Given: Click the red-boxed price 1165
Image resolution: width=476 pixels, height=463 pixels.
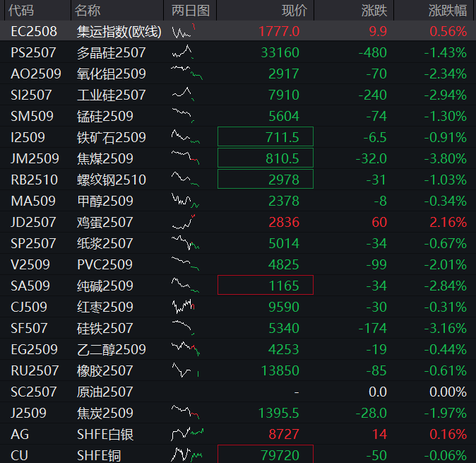Looking at the screenshot, I should (266, 285).
